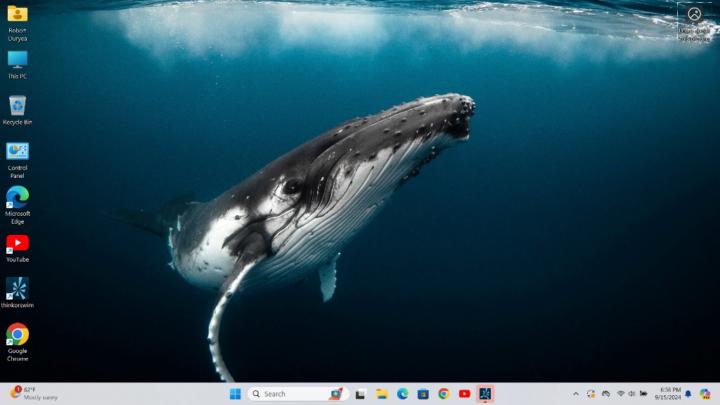
Task: Open the notification bell in the tray
Action: click(688, 394)
